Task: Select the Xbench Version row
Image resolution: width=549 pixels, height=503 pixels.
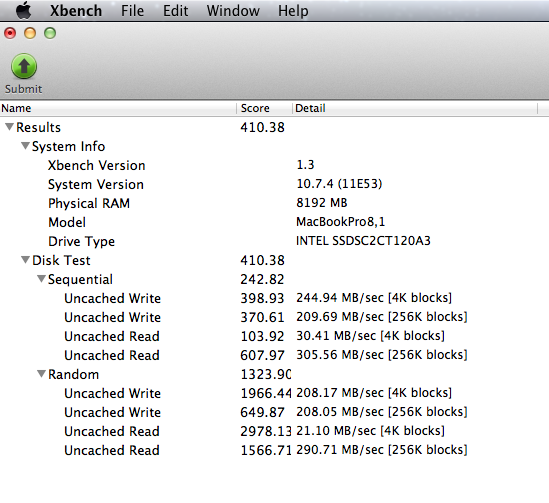Action: (274, 165)
